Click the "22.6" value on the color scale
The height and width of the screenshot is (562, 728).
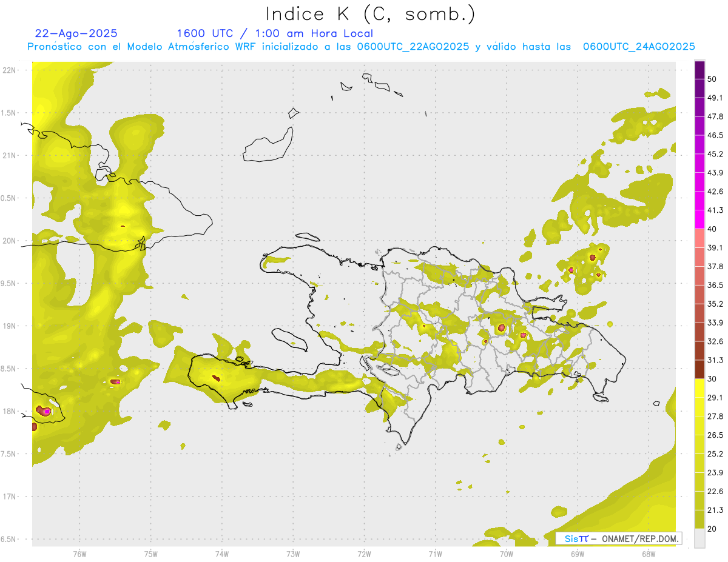tap(715, 492)
